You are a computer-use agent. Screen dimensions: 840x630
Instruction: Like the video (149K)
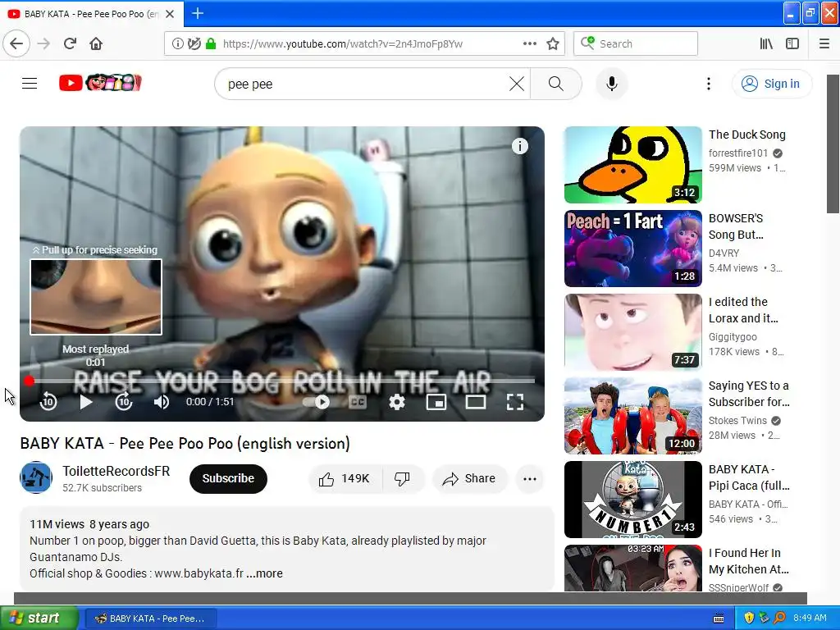tap(345, 478)
